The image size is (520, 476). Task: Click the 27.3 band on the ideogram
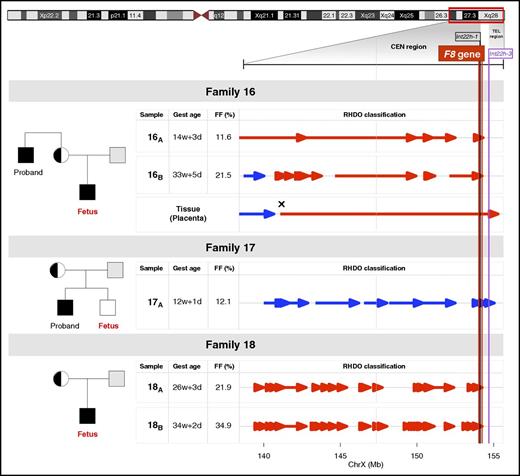click(x=470, y=15)
